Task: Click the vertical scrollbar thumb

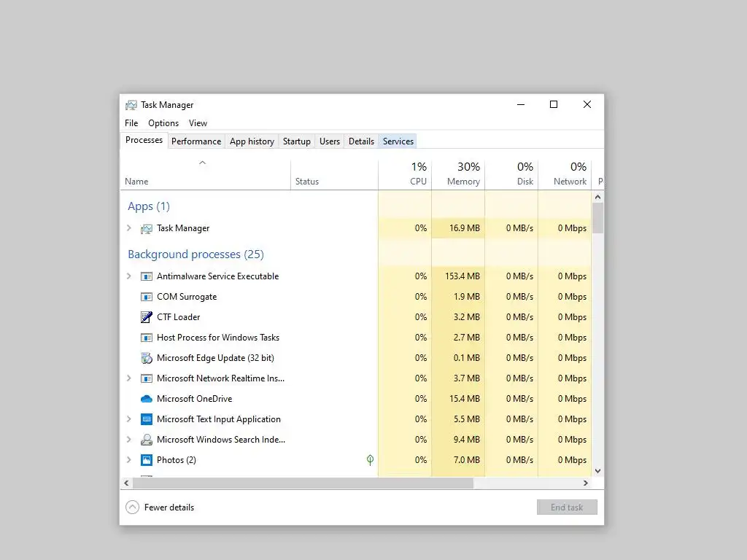Action: point(598,217)
